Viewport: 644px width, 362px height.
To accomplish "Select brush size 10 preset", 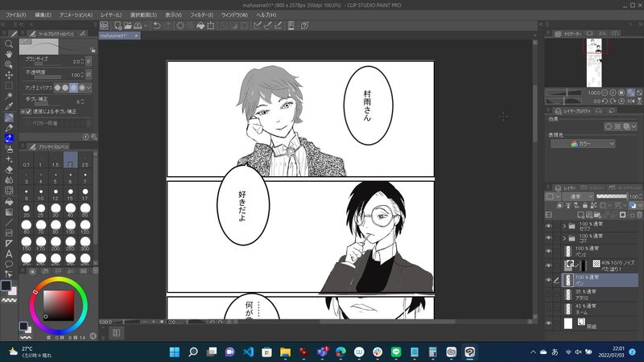I will pos(41,194).
